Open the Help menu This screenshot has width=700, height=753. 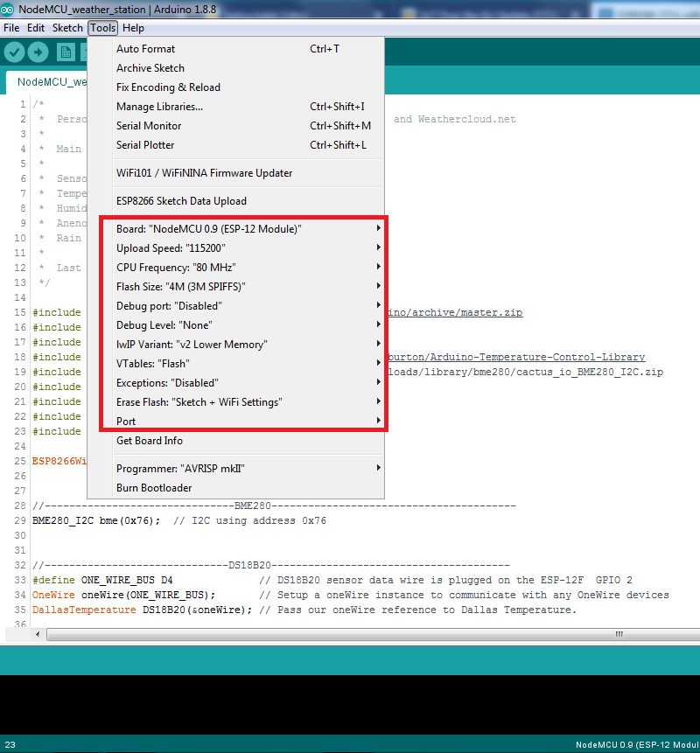click(133, 28)
